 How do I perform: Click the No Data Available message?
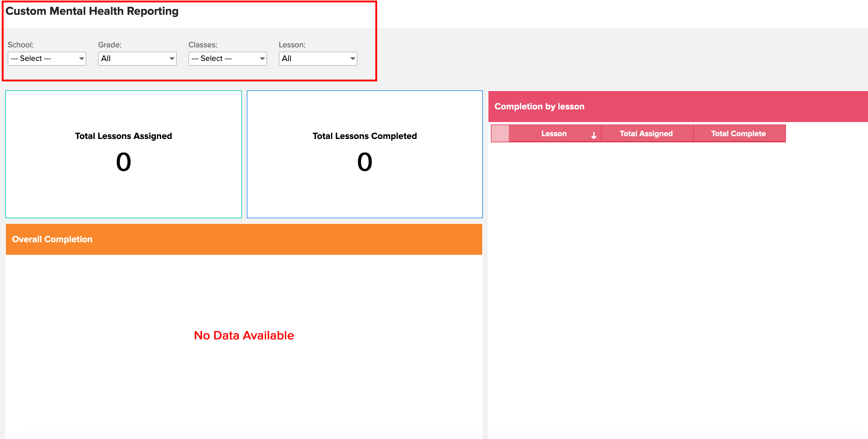(x=244, y=335)
